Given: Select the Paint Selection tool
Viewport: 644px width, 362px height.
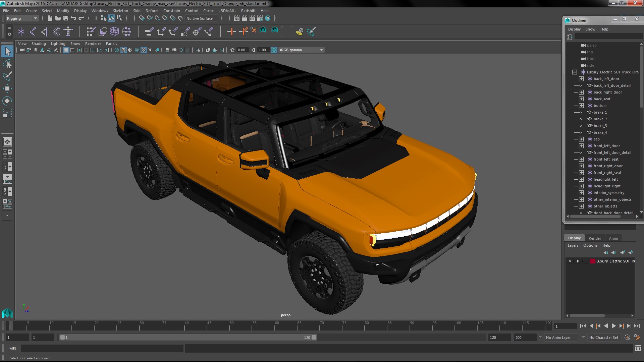Looking at the screenshot, I should click(x=7, y=76).
